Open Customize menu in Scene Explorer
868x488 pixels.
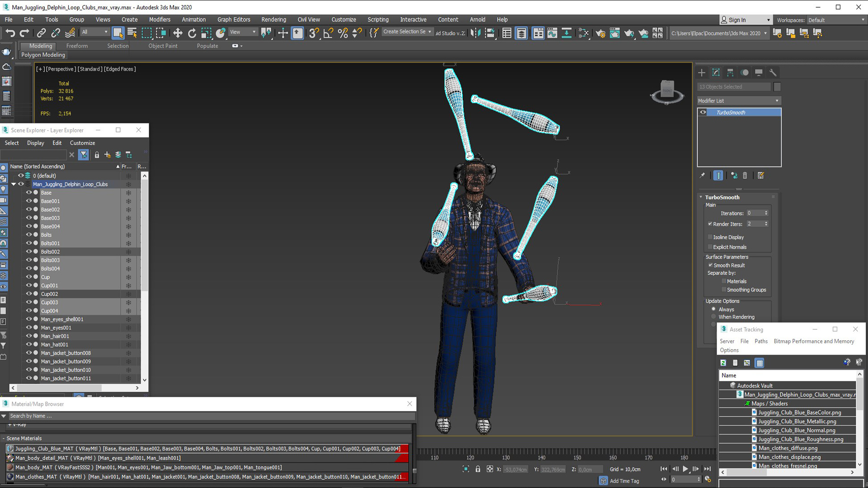(82, 143)
